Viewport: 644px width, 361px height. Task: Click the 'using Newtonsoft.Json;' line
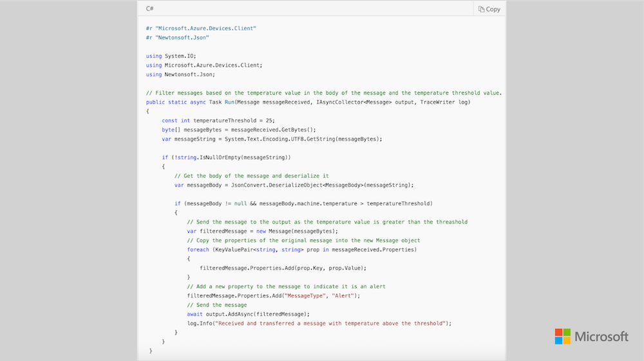[180, 74]
